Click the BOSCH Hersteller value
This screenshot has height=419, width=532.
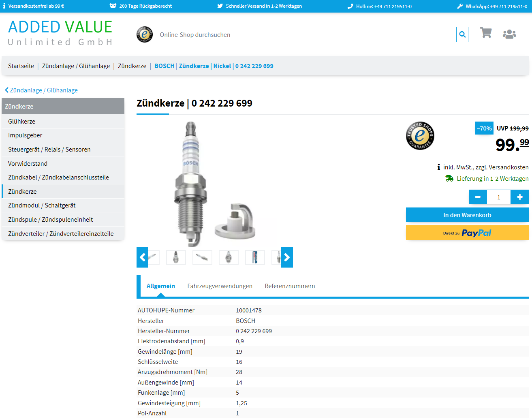pos(246,321)
